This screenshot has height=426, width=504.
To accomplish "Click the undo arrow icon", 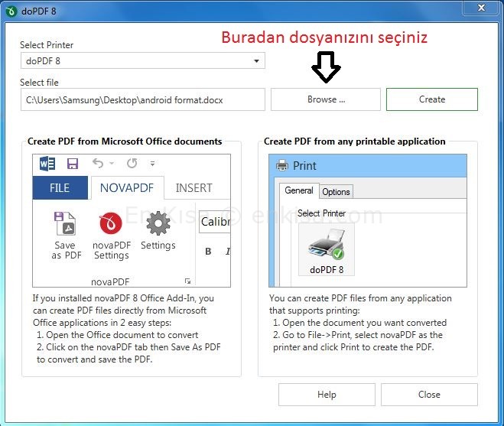I will pos(98,164).
